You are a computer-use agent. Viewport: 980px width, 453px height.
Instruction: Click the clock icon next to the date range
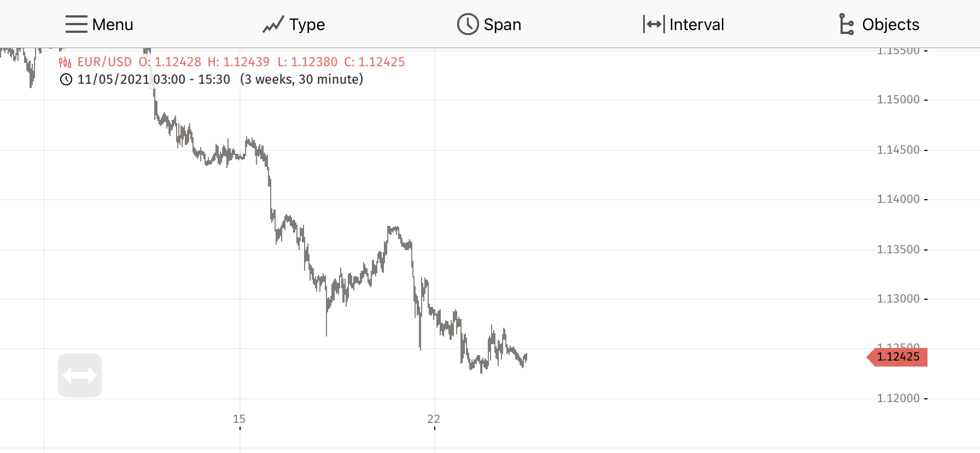tap(66, 79)
